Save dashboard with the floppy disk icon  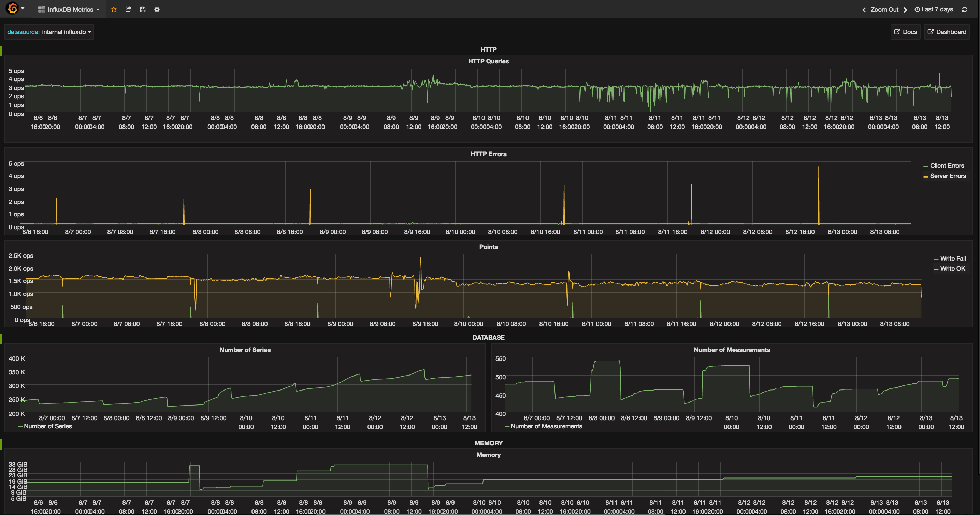[x=143, y=10]
